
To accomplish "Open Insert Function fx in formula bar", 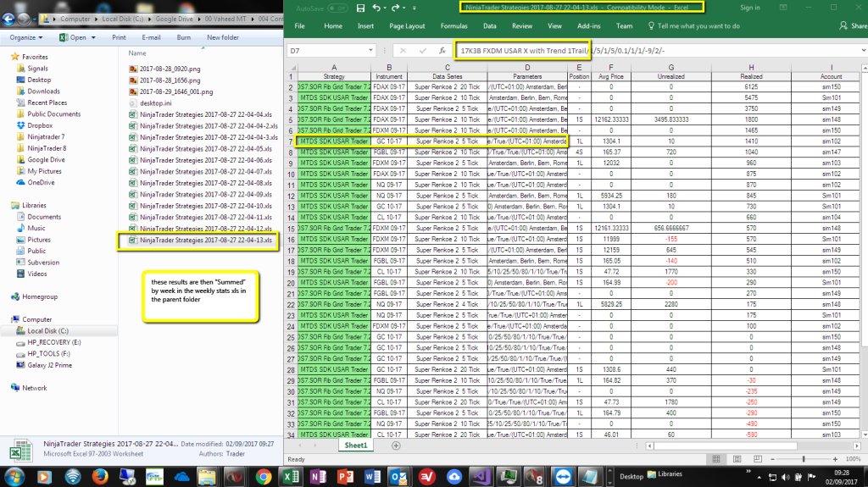I will point(442,50).
